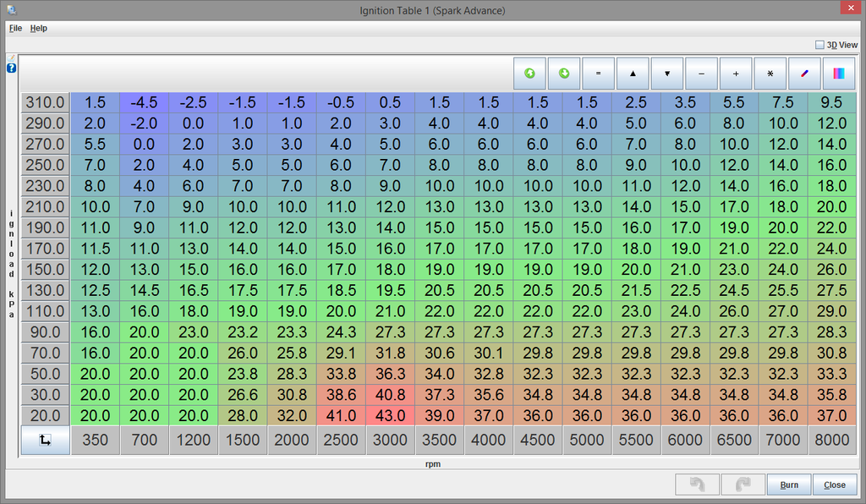Screen dimensions: 866x504
Task: Click the interpolate pencil toolbar icon
Action: (x=804, y=74)
